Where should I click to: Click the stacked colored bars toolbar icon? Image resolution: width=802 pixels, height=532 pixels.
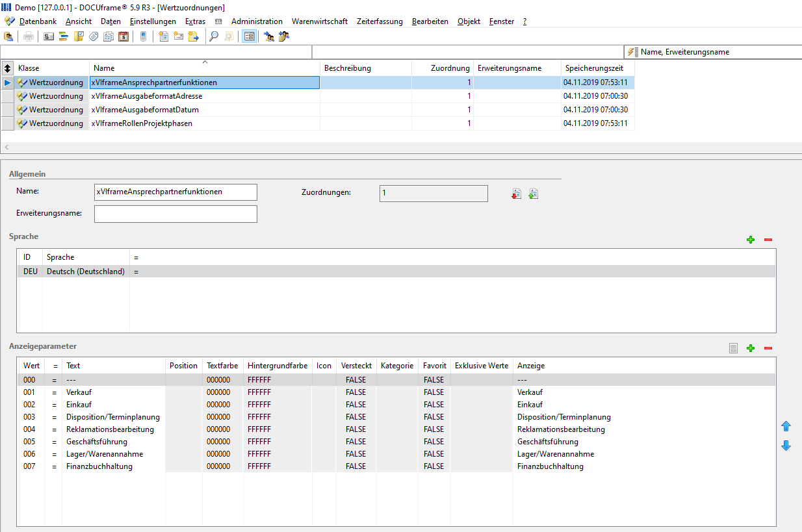(x=64, y=36)
